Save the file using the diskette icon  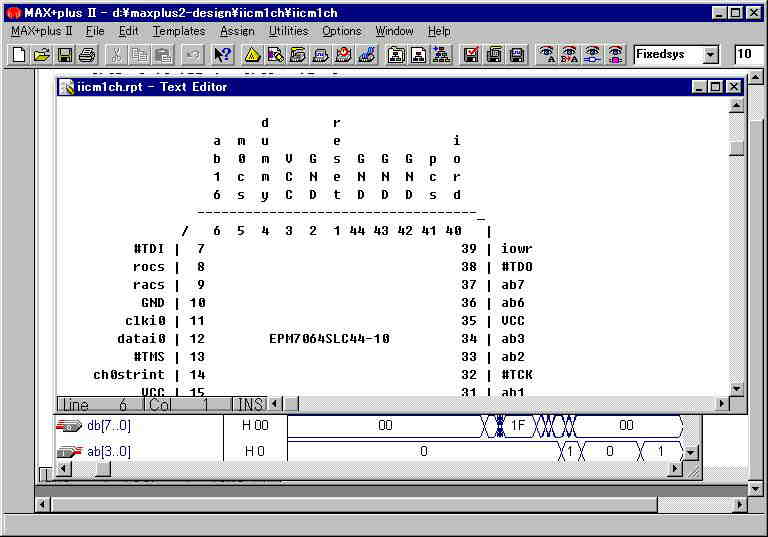coord(64,55)
